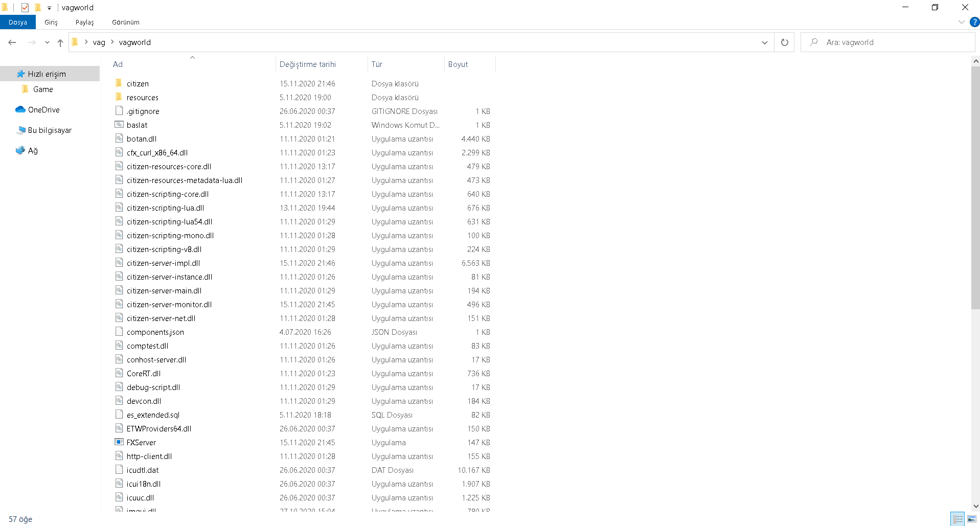Select citizen-scripting-lua.dll file name

[x=166, y=208]
